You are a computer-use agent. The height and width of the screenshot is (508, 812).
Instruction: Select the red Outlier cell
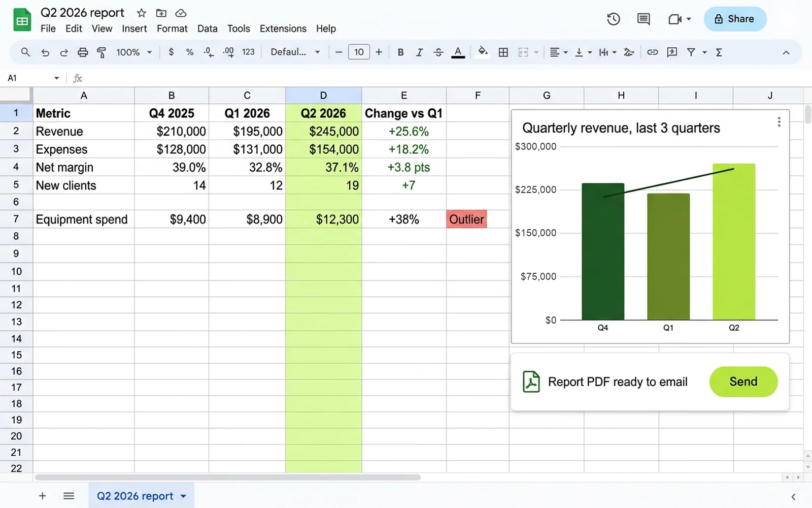(x=466, y=219)
